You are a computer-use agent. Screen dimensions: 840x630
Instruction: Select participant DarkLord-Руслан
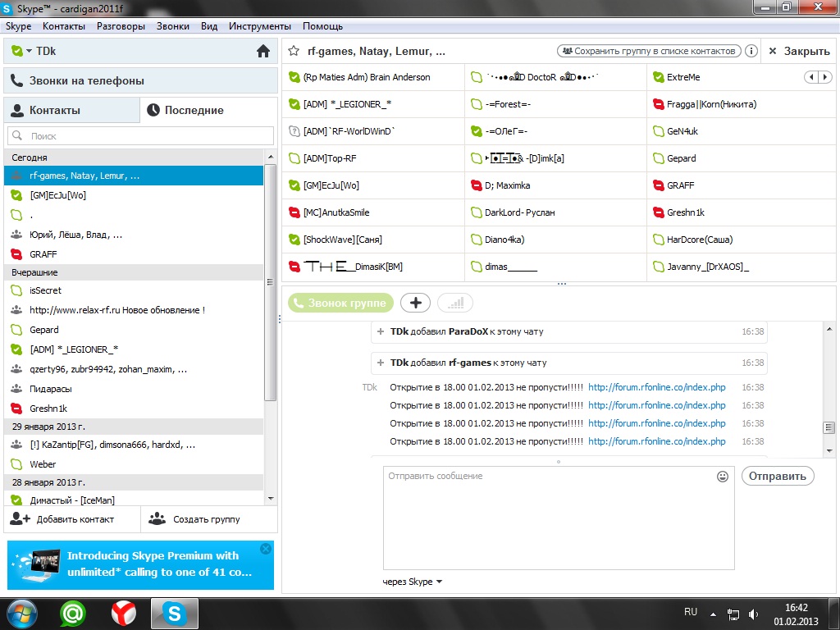pyautogui.click(x=555, y=212)
